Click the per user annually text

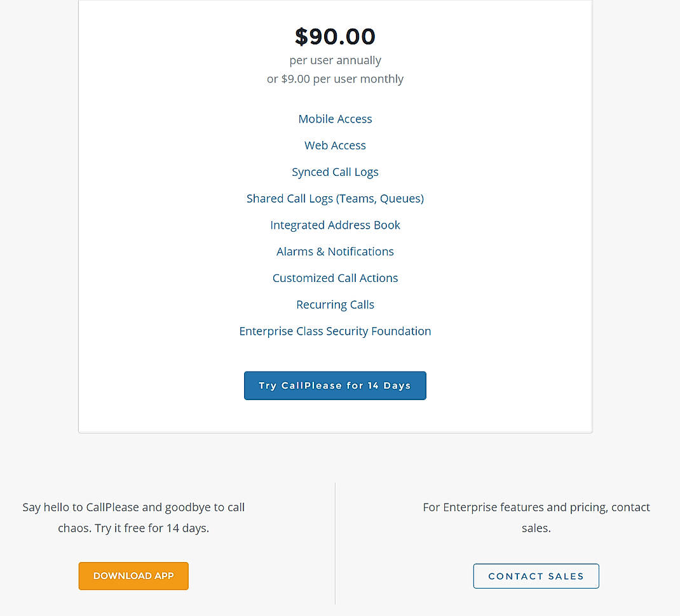[x=335, y=60]
